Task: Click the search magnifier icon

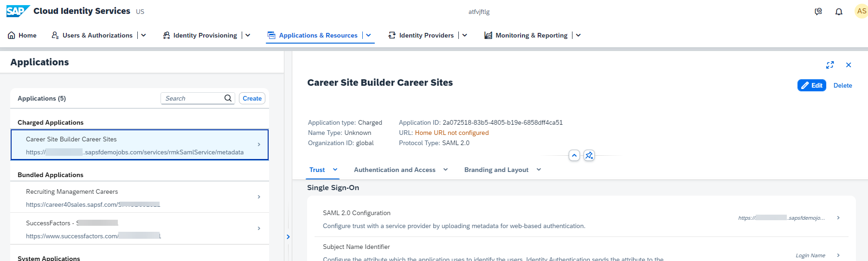Action: [228, 98]
